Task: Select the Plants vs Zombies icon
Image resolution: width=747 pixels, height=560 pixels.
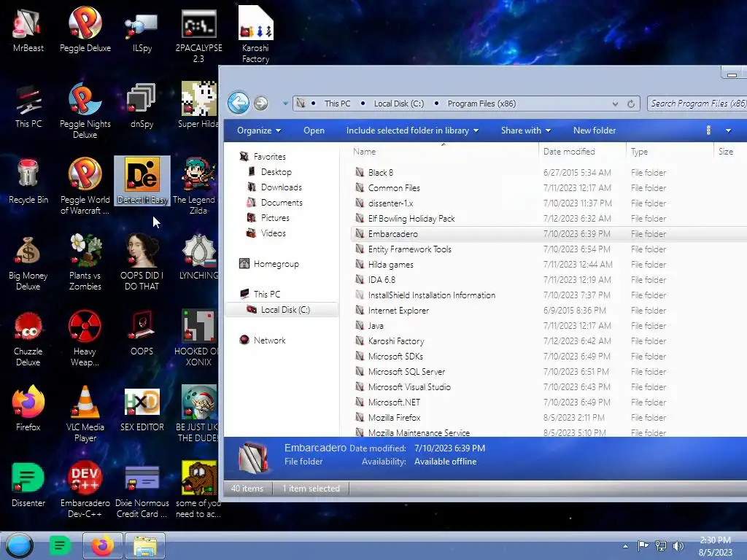Action: click(85, 262)
